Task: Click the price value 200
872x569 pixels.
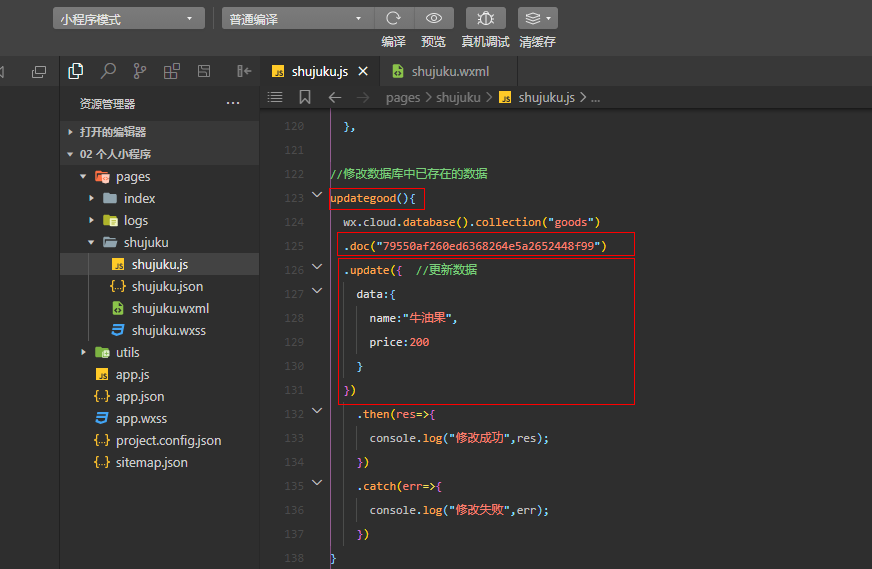Action: click(x=419, y=342)
